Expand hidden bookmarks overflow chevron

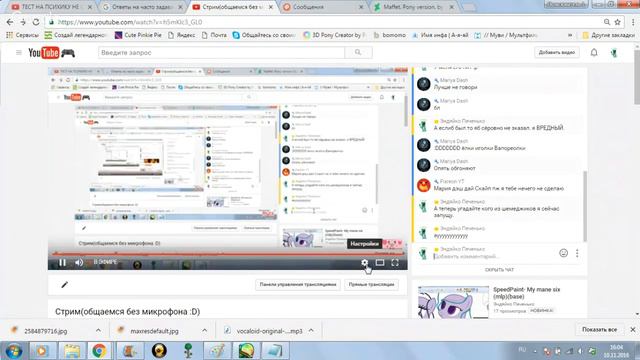570,35
